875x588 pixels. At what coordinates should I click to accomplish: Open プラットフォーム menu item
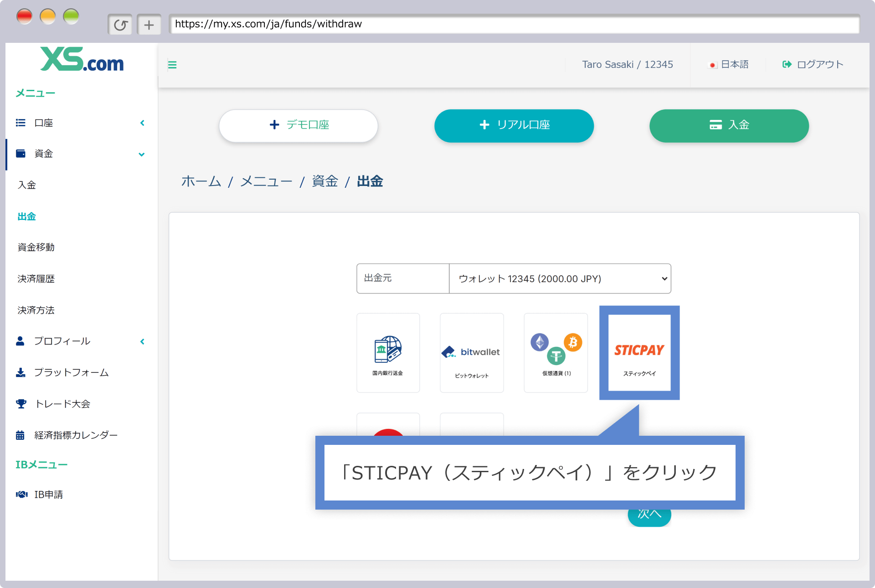(72, 372)
